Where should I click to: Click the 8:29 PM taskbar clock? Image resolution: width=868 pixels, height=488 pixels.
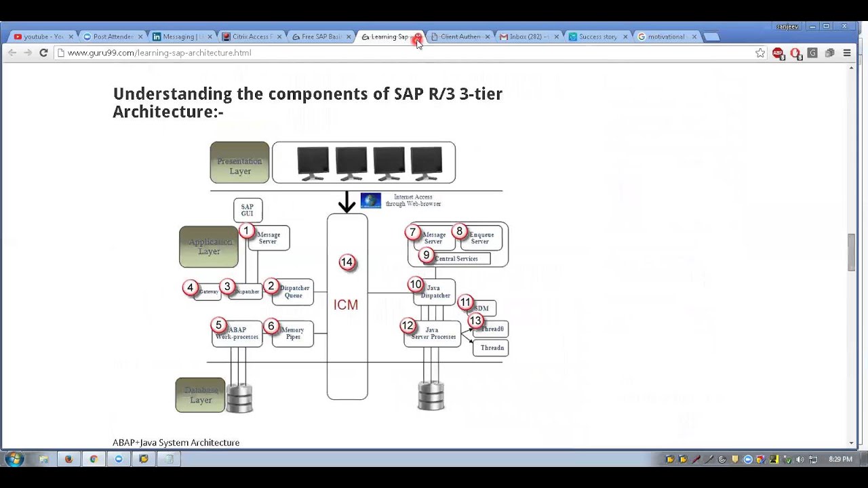coord(840,460)
